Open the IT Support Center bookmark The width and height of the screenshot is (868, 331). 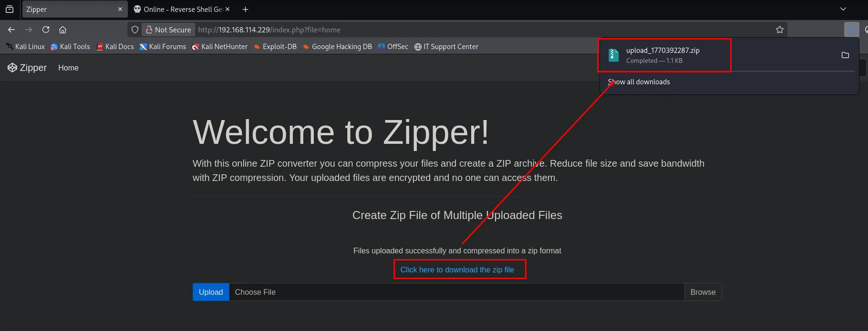pos(446,47)
